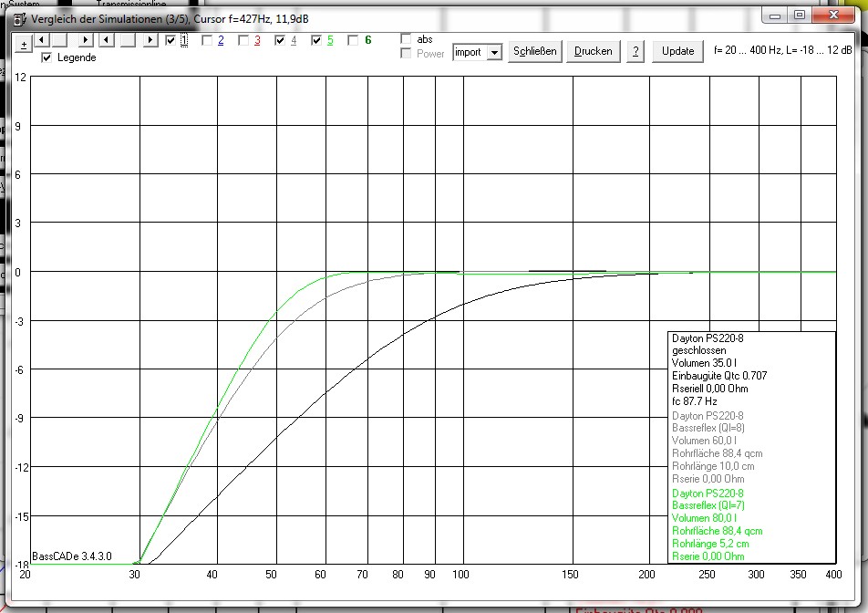This screenshot has height=613, width=868.
Task: Click the Update button
Action: click(x=677, y=51)
